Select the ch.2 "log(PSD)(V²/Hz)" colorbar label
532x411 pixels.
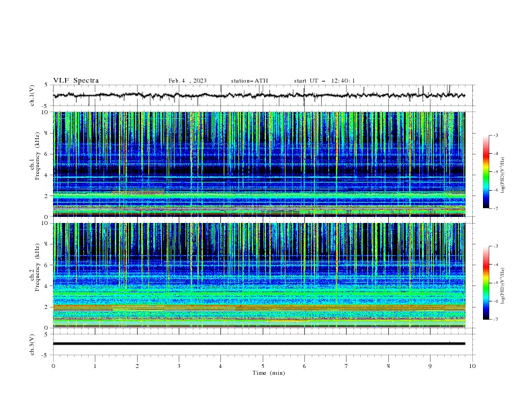503,286
